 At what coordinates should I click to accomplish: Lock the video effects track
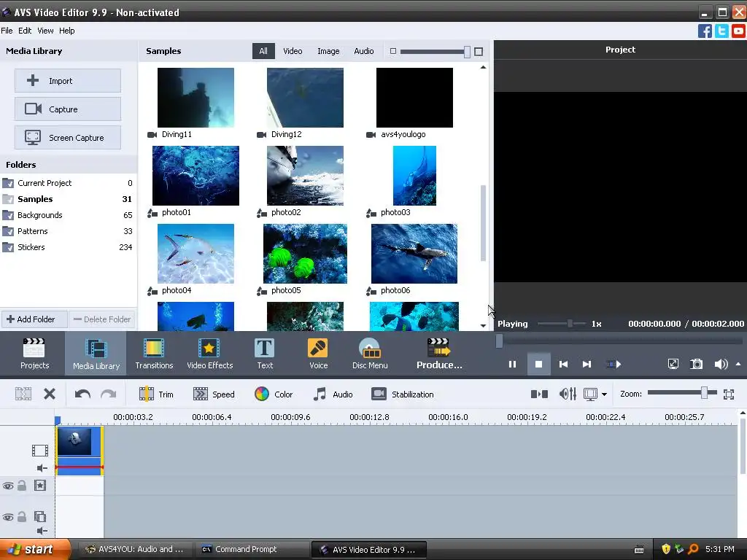pyautogui.click(x=22, y=486)
